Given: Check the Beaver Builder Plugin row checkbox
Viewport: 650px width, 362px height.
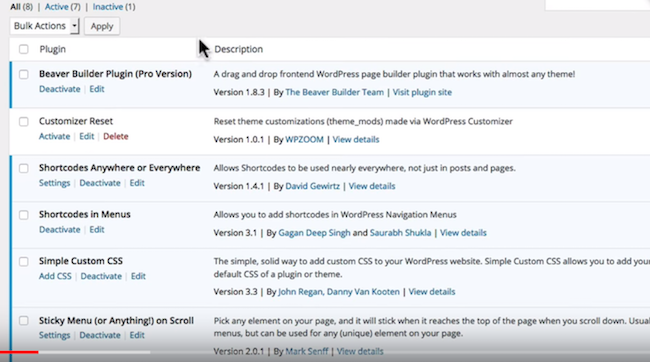Looking at the screenshot, I should [x=24, y=75].
